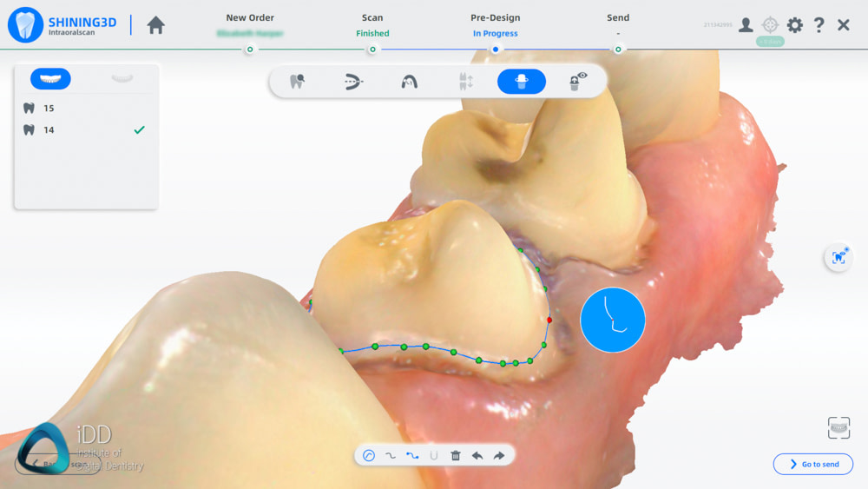
Task: Open settings via the gear icon
Action: [x=794, y=25]
